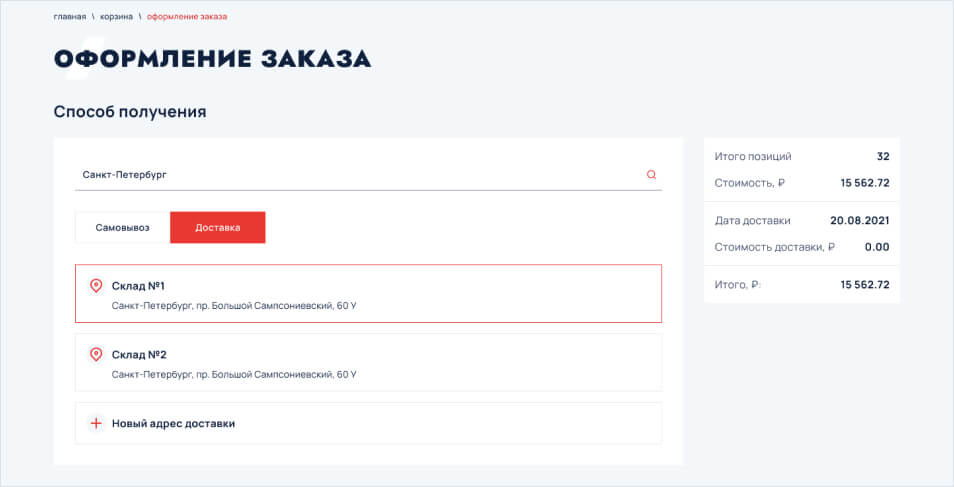Click the red plus icon for new address

pos(96,423)
